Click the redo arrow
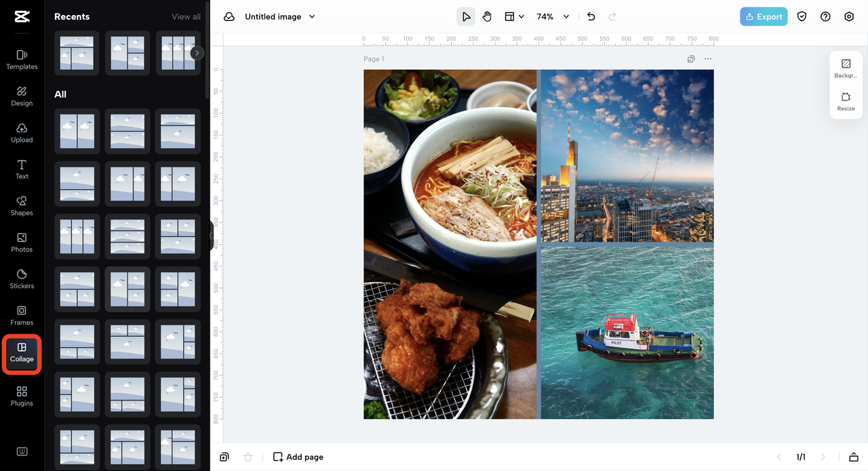 (612, 16)
